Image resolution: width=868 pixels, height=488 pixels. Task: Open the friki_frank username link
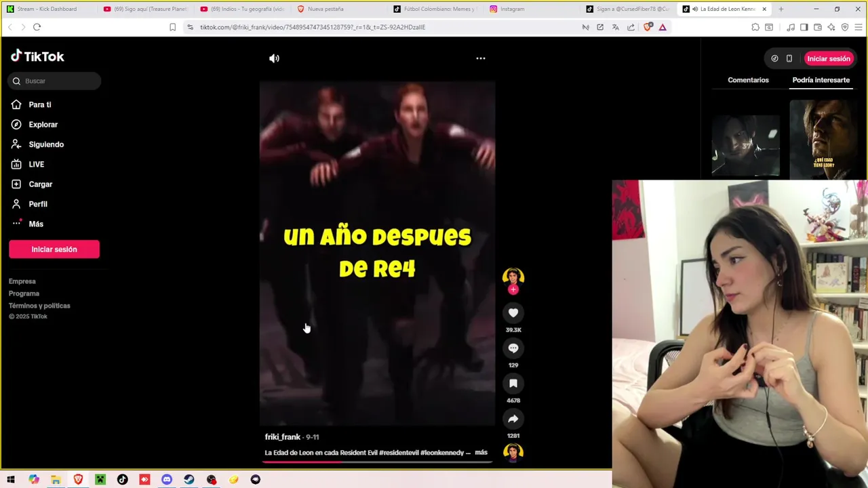(282, 437)
